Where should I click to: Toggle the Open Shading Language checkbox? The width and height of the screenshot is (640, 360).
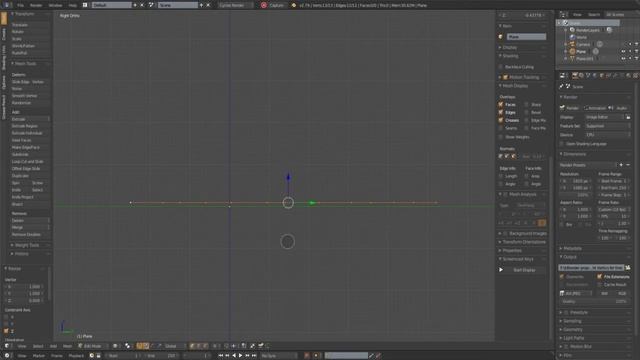(562, 144)
